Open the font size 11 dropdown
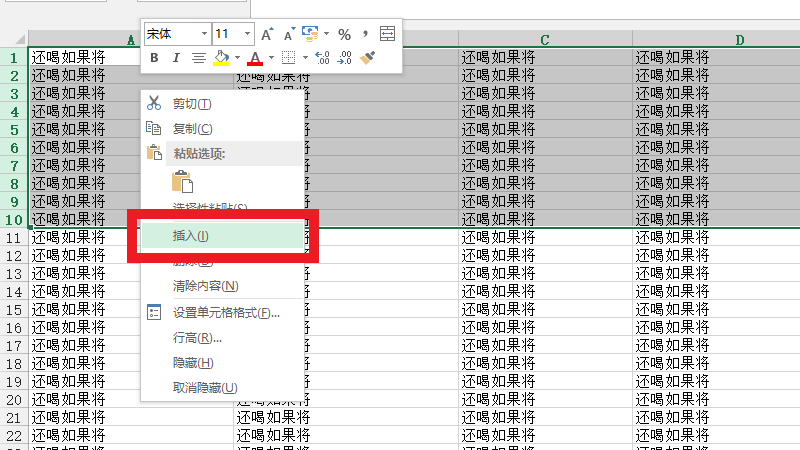The height and width of the screenshot is (450, 800). (247, 34)
